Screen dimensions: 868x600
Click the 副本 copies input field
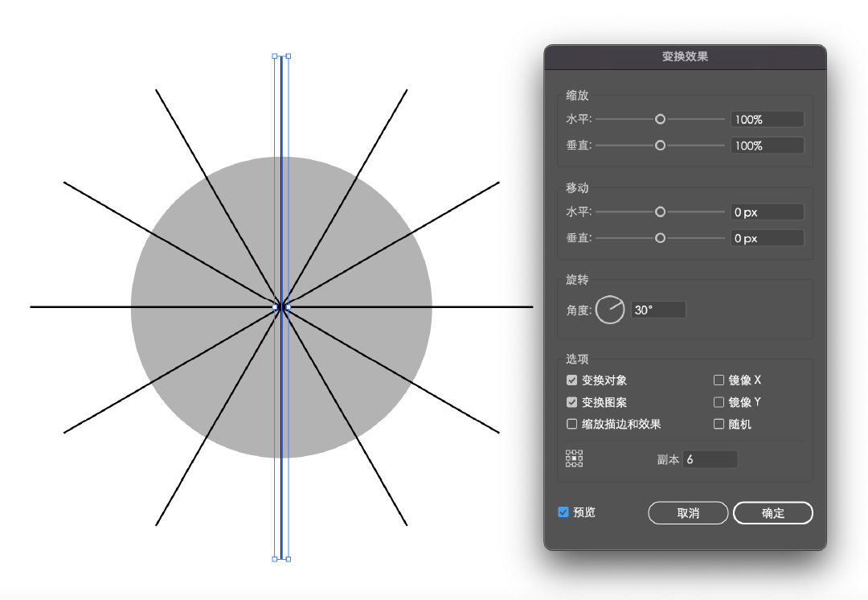[710, 459]
